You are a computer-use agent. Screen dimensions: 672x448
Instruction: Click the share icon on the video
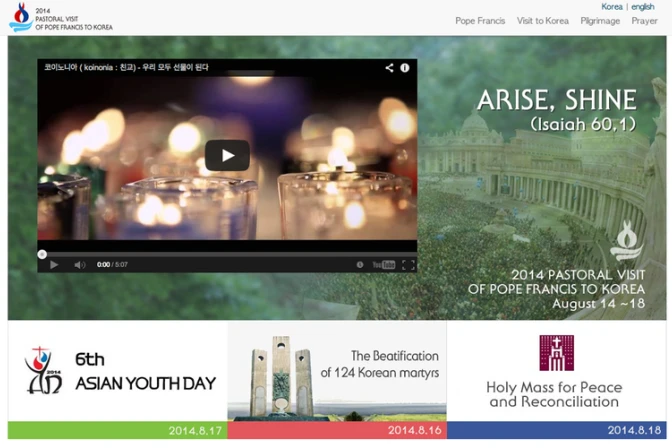(x=389, y=68)
